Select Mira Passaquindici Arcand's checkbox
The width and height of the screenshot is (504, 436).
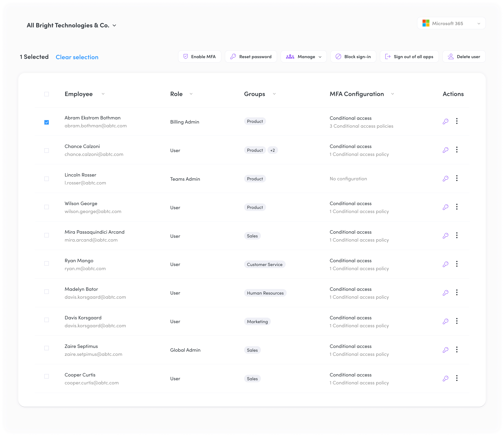47,235
